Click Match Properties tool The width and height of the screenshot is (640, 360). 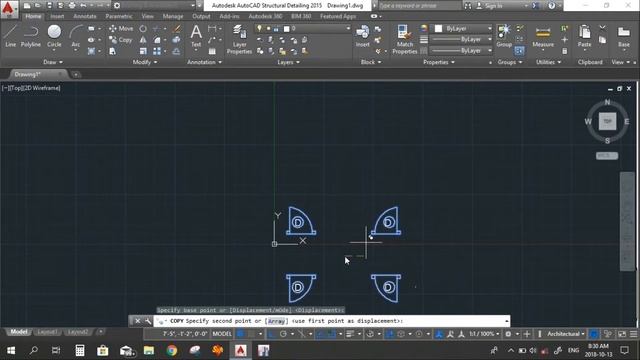[404, 39]
